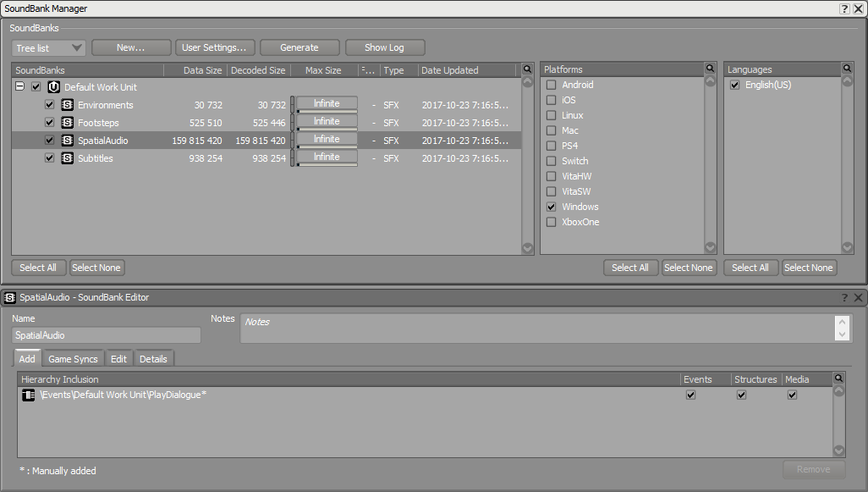Click the Footsteps SoundBank icon
The image size is (868, 492).
(x=67, y=123)
